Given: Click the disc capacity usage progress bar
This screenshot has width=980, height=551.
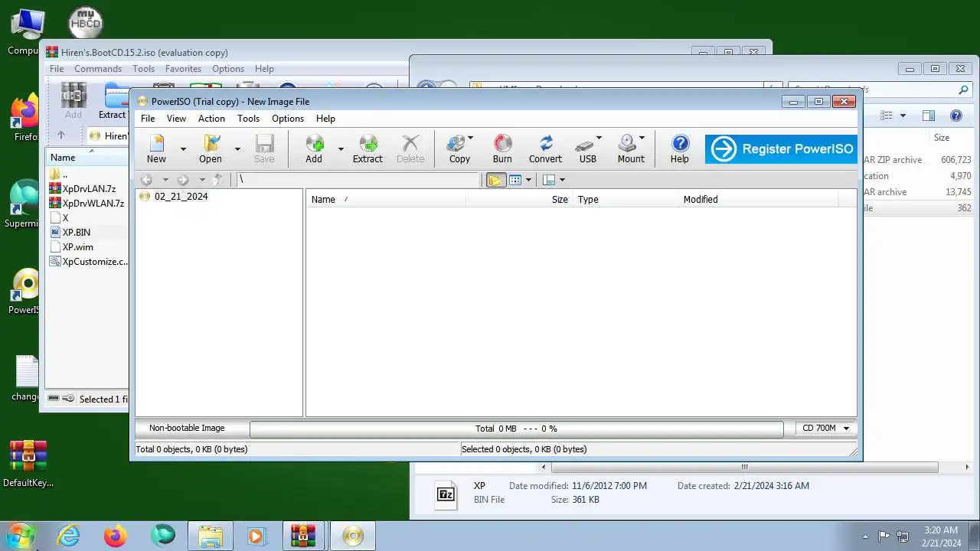Looking at the screenshot, I should click(x=517, y=429).
